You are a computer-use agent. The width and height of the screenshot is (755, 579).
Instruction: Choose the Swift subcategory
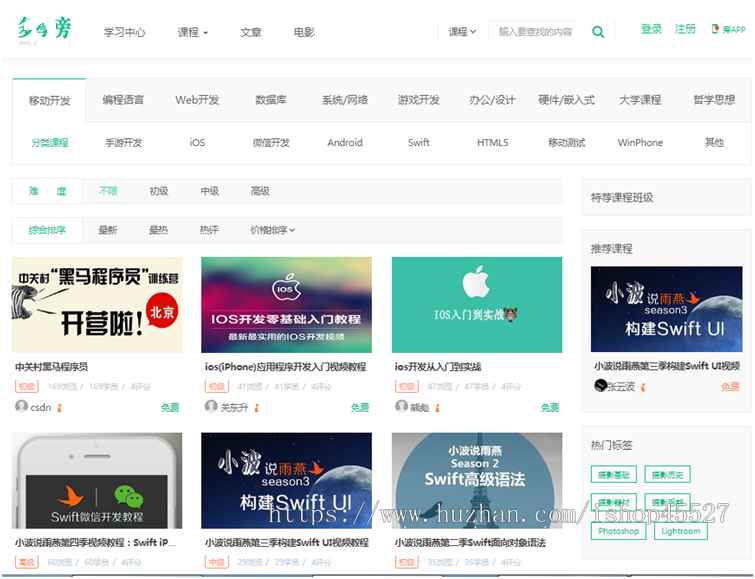[418, 143]
